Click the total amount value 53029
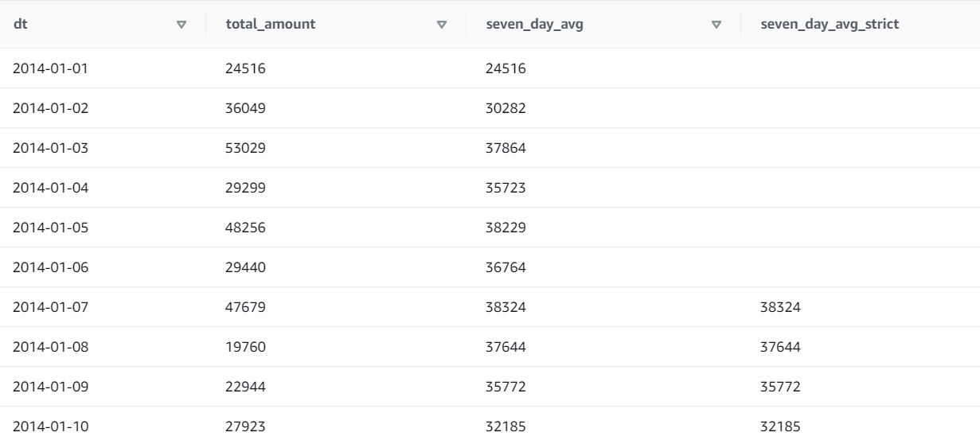Viewport: 980px width, 444px height. click(x=245, y=148)
